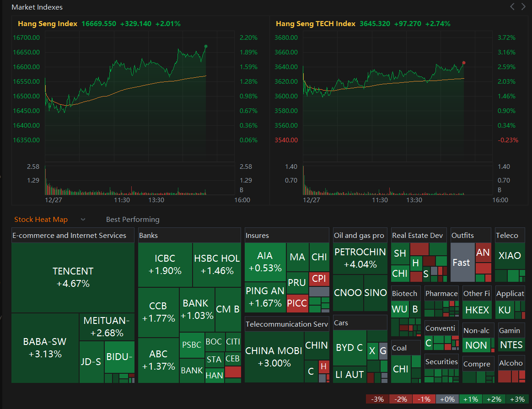
Task: Click the ICBC tile under Banks
Action: (x=165, y=264)
